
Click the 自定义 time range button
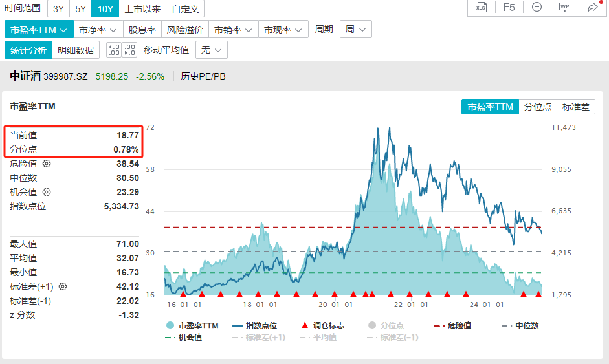click(185, 8)
